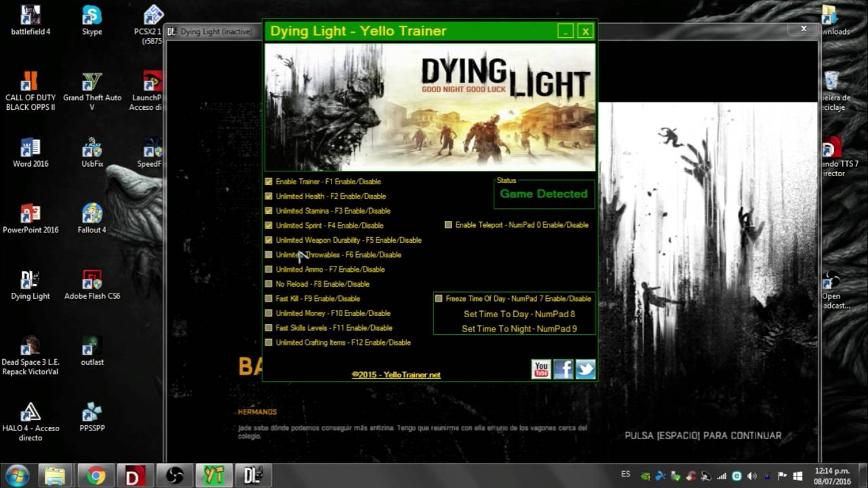The image size is (868, 488).
Task: Open PowerPoint 2016 desktop shortcut
Action: pos(31,218)
